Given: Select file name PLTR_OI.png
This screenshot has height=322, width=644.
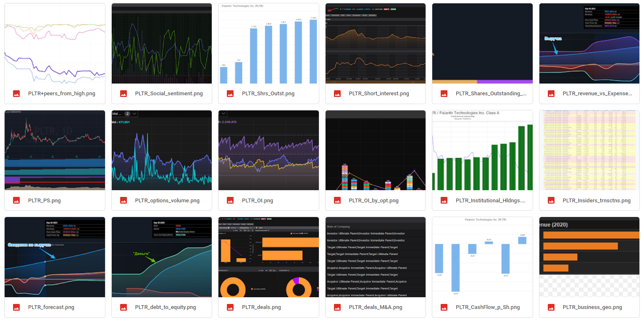Looking at the screenshot, I should tap(258, 201).
